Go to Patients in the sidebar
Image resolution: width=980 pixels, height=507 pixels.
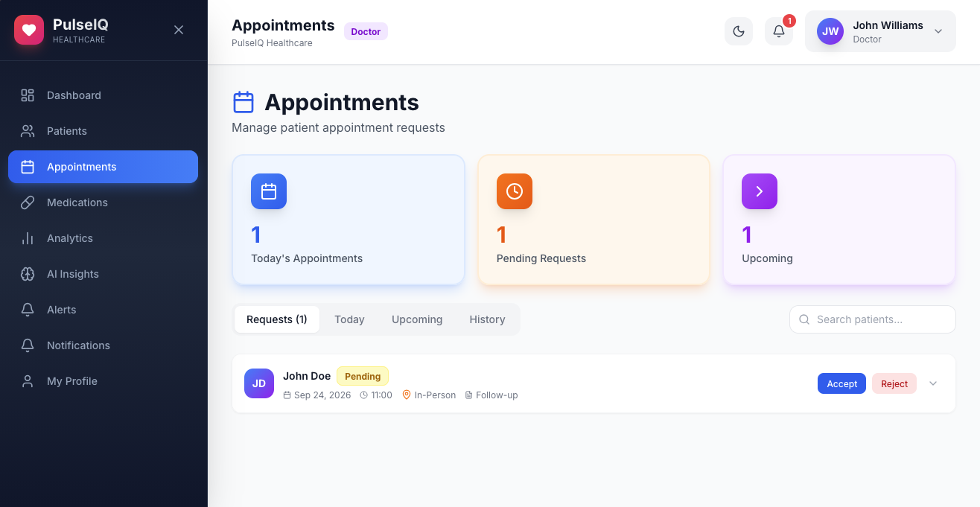[103, 131]
